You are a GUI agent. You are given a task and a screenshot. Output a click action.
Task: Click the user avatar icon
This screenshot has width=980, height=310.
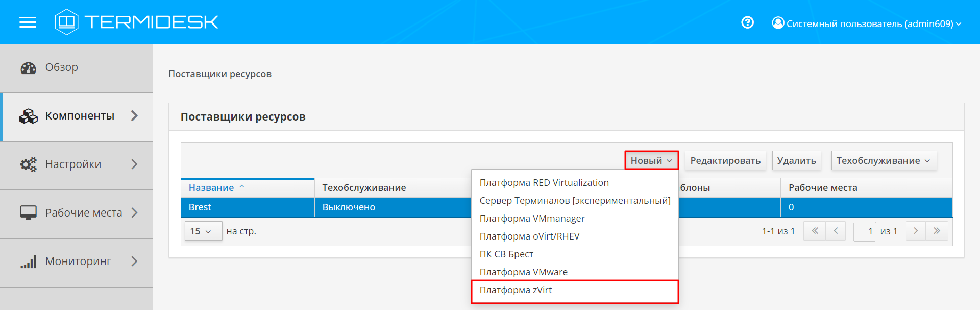[778, 23]
